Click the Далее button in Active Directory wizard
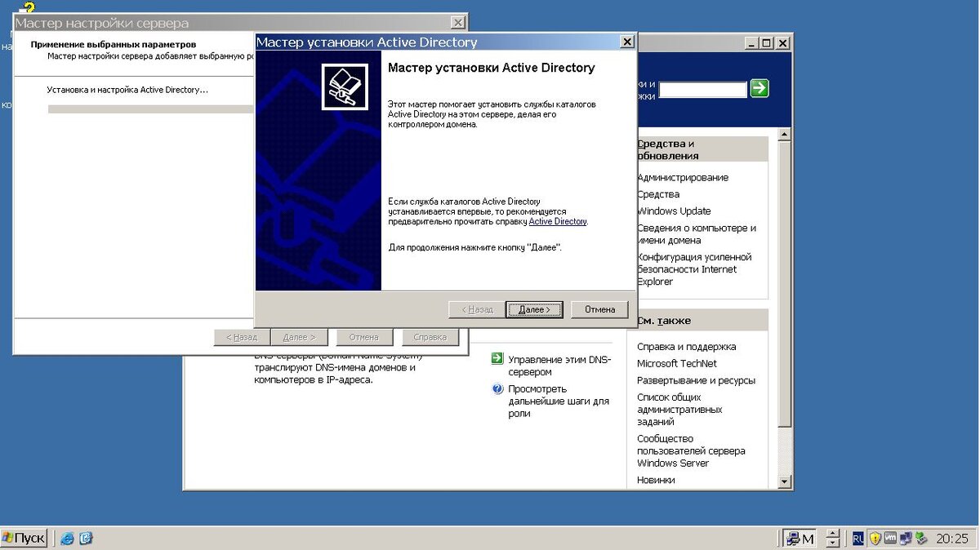980x550 pixels. pyautogui.click(x=534, y=309)
